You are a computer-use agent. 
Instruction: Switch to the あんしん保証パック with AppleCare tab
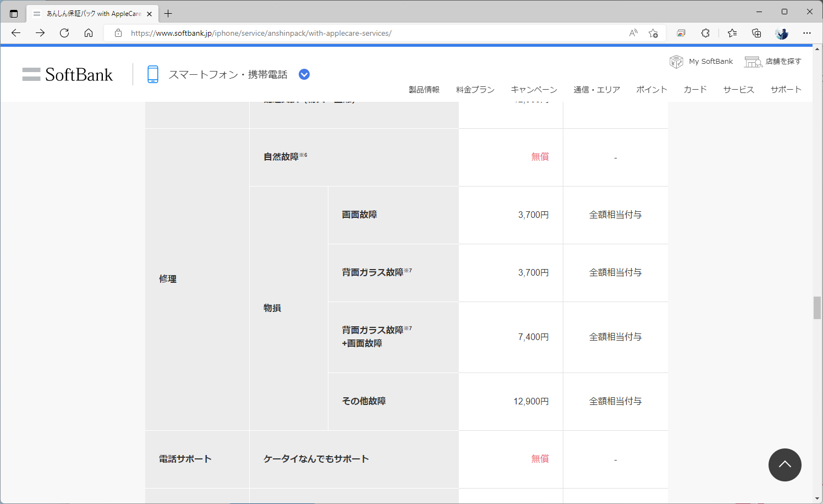coord(88,13)
